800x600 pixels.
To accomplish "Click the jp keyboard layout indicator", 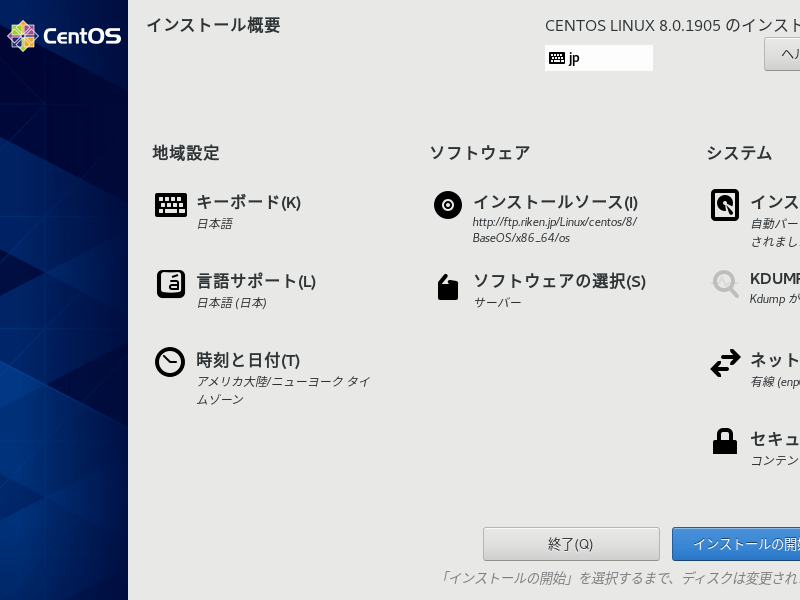I will 599,58.
